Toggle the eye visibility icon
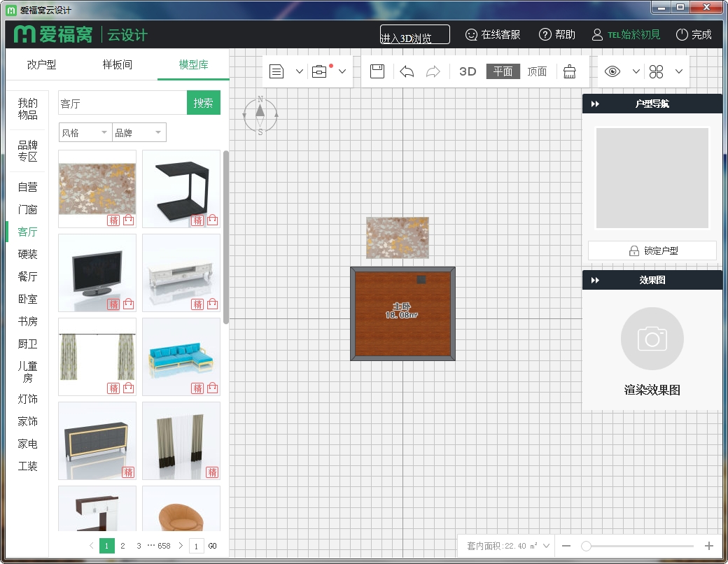728x564 pixels. pos(612,71)
